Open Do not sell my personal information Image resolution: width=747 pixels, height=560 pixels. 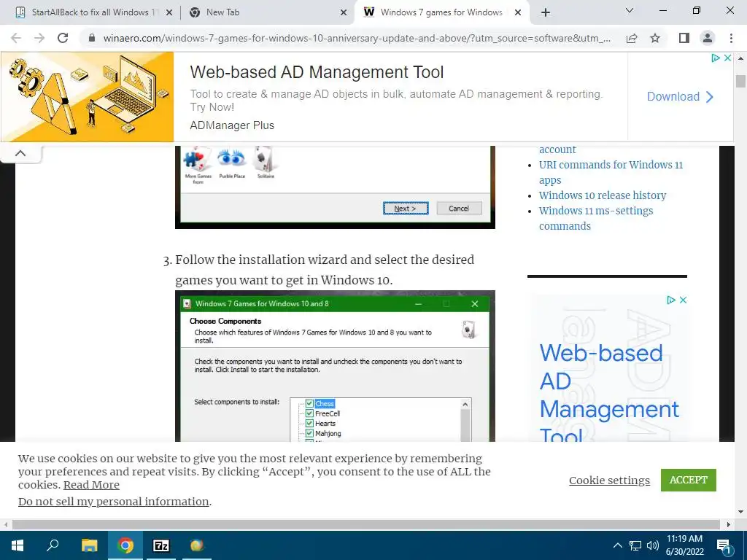coord(113,502)
